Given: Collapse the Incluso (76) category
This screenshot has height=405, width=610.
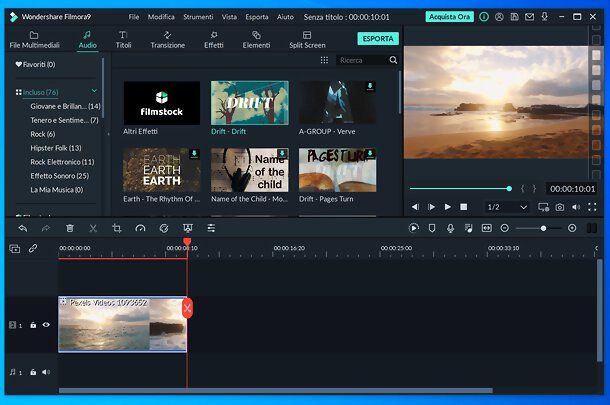Looking at the screenshot, I should click(x=94, y=91).
